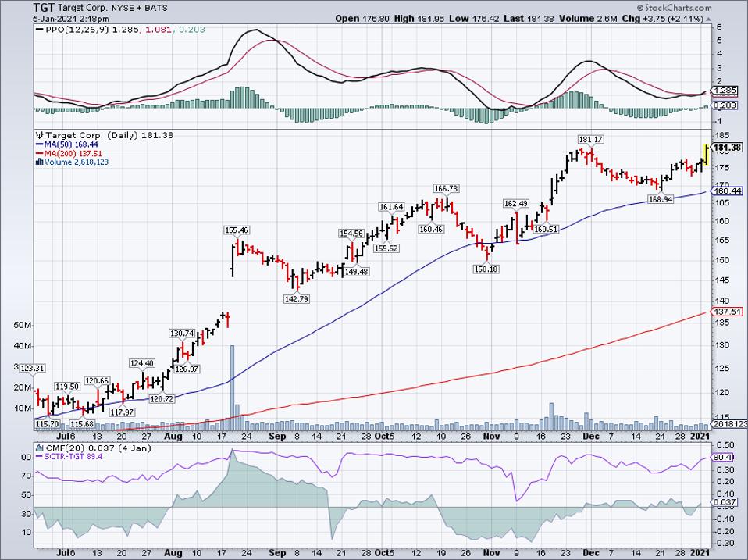Click the 142.79 low price label
This screenshot has width=748, height=560.
pyautogui.click(x=297, y=299)
